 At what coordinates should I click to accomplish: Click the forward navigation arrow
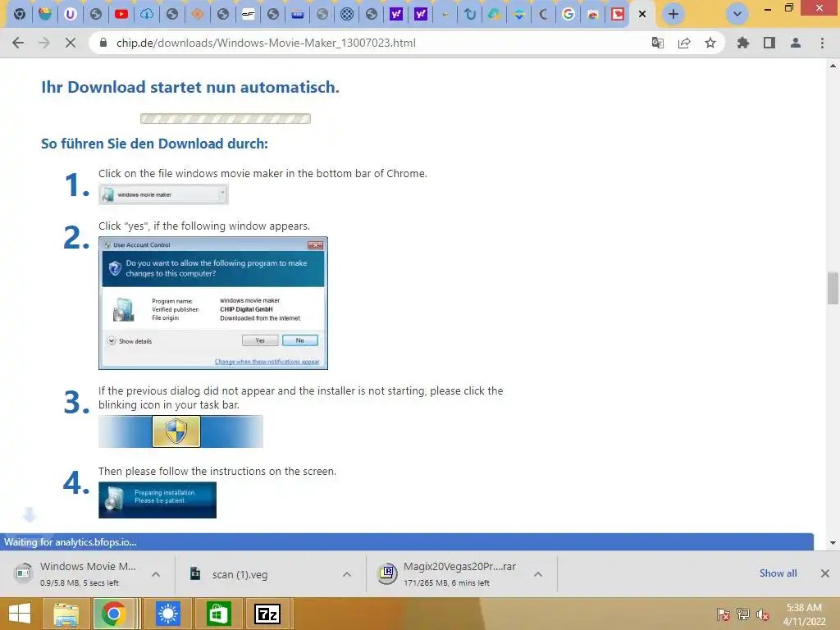(44, 43)
